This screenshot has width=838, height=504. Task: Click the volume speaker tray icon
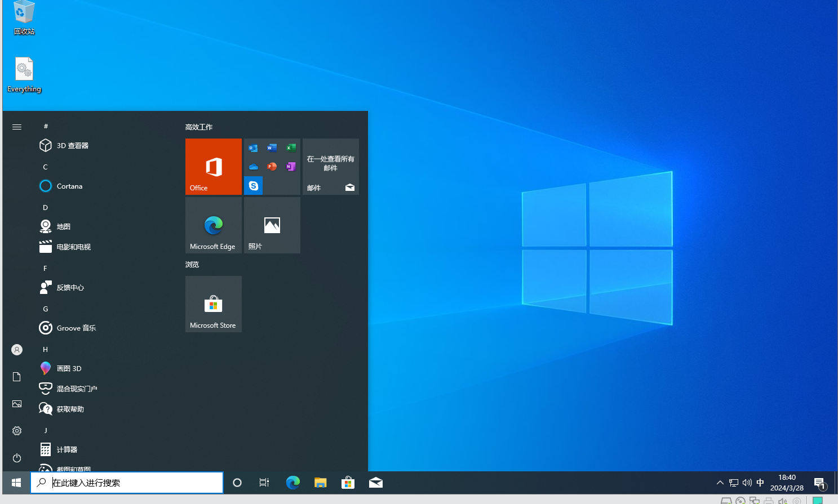[x=747, y=483]
